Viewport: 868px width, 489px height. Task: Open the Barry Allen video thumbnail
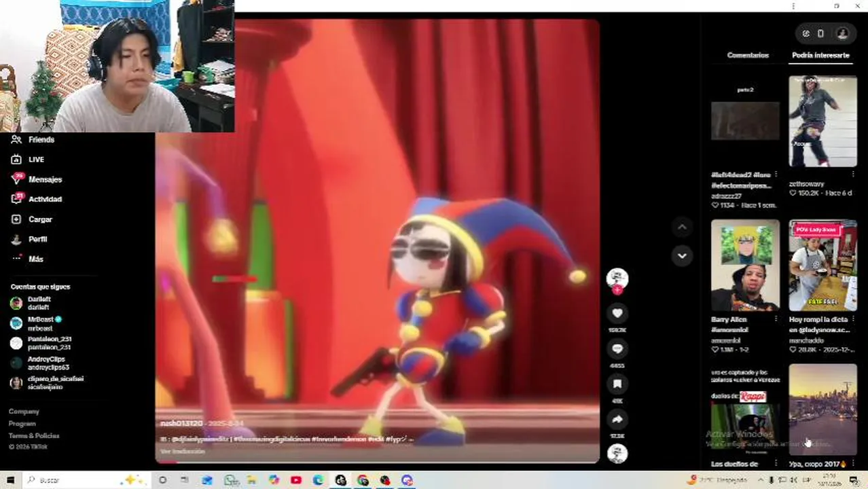(x=745, y=265)
